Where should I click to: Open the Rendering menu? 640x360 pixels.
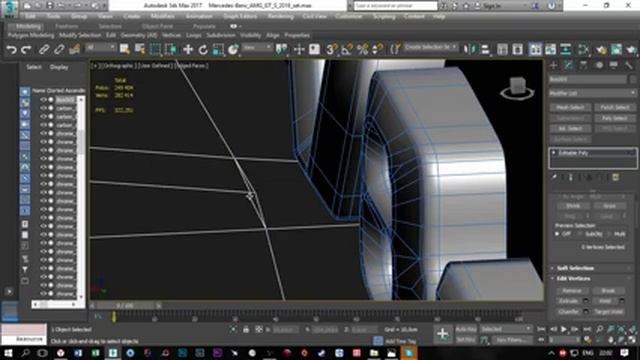click(x=280, y=16)
